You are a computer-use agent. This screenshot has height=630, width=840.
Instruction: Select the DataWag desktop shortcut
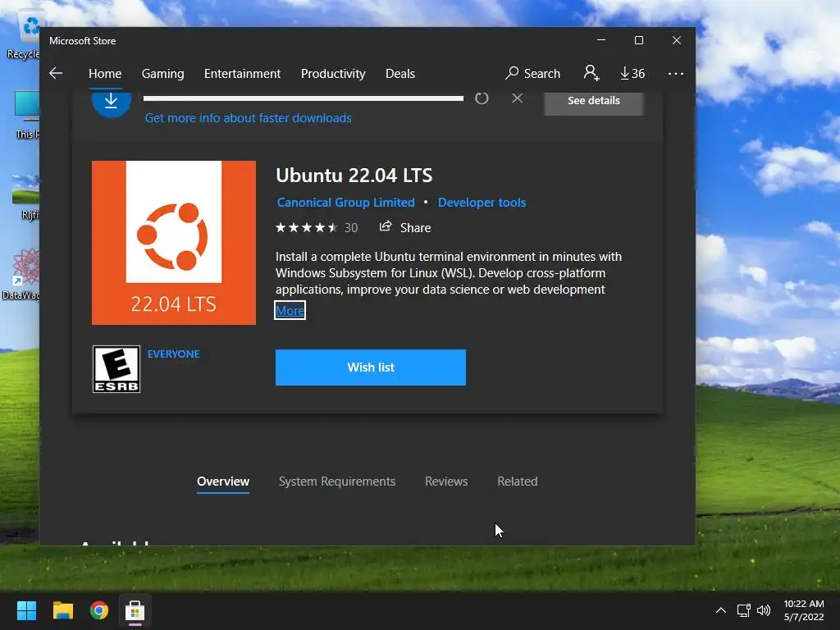pos(21,274)
